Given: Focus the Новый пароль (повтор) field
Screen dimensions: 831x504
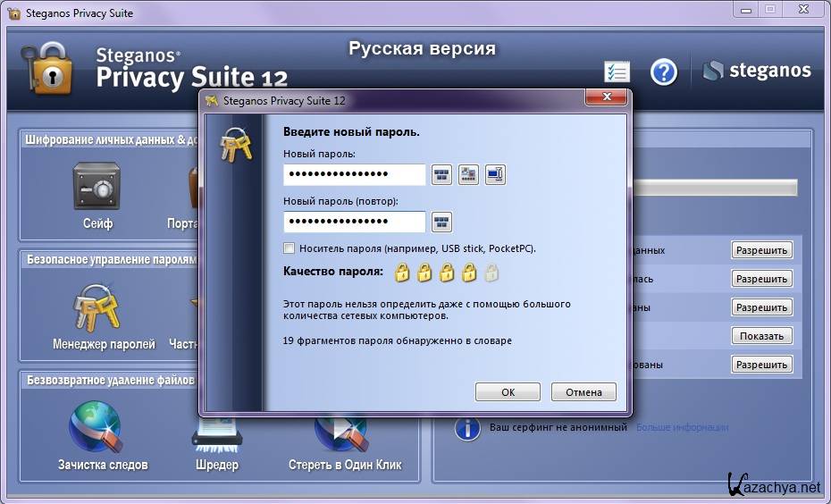Looking at the screenshot, I should tap(354, 222).
